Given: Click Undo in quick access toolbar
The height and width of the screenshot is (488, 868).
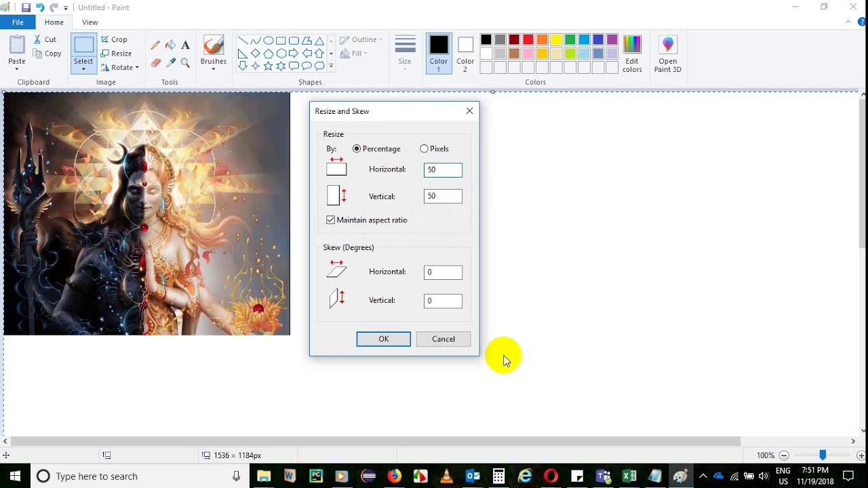Looking at the screenshot, I should coord(40,7).
